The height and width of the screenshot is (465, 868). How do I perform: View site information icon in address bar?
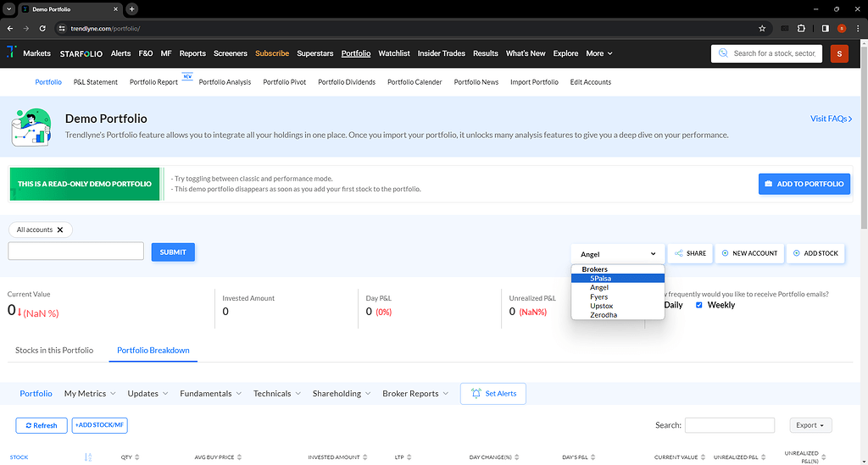pos(62,28)
